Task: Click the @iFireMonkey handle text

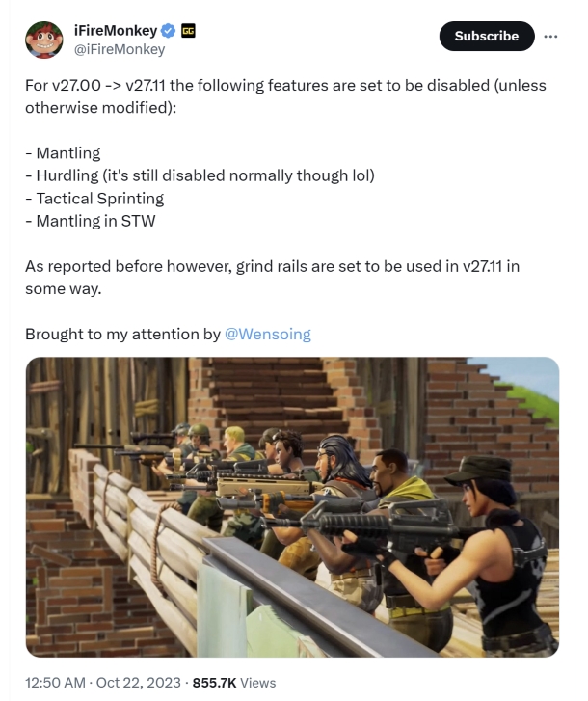Action: [x=120, y=49]
